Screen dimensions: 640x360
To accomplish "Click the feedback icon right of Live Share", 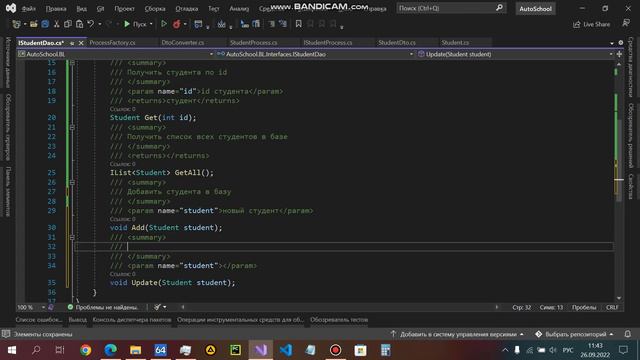I will (626, 24).
